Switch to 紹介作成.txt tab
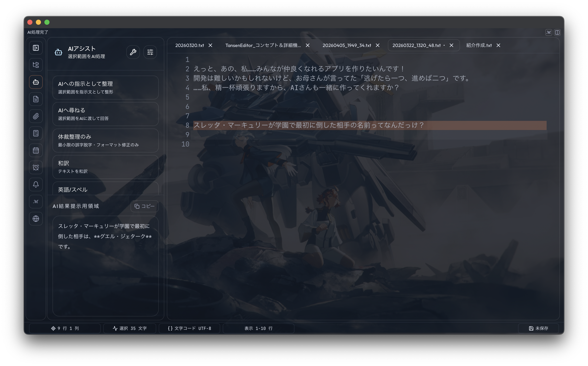This screenshot has height=366, width=588. (x=479, y=45)
